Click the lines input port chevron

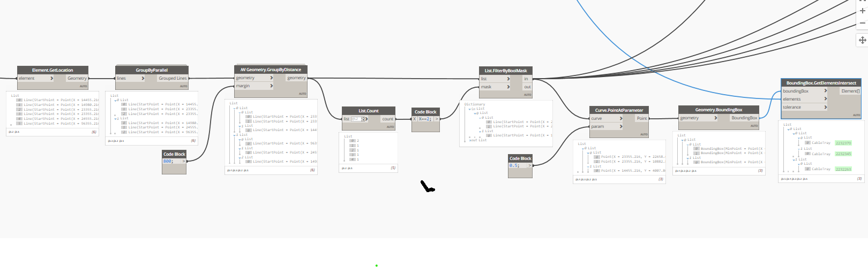[143, 78]
